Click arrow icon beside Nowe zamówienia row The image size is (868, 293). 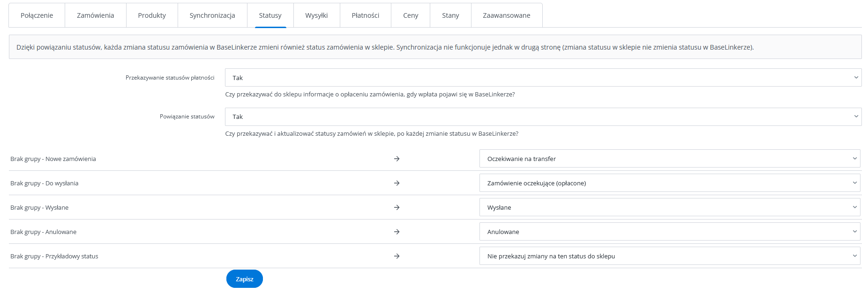(397, 159)
